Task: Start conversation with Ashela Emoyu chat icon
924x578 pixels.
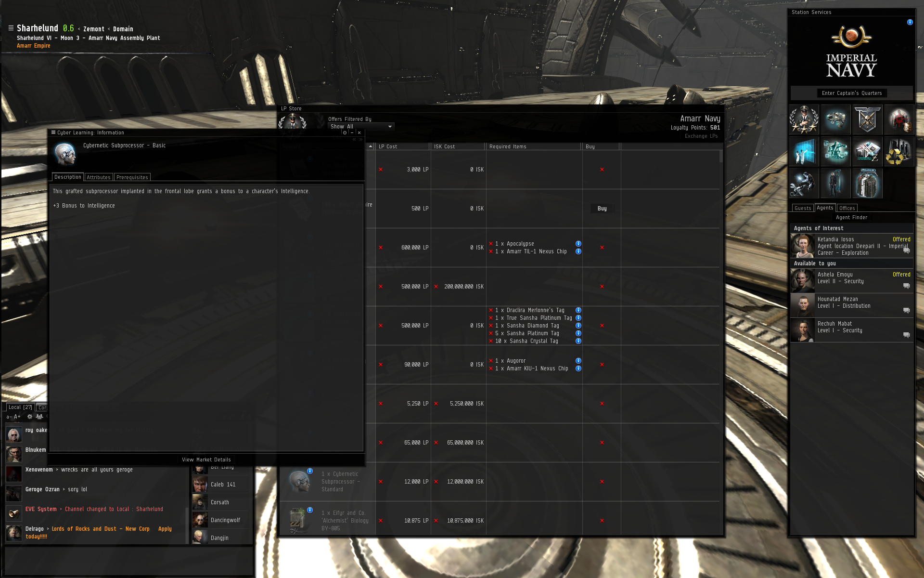Action: (906, 286)
